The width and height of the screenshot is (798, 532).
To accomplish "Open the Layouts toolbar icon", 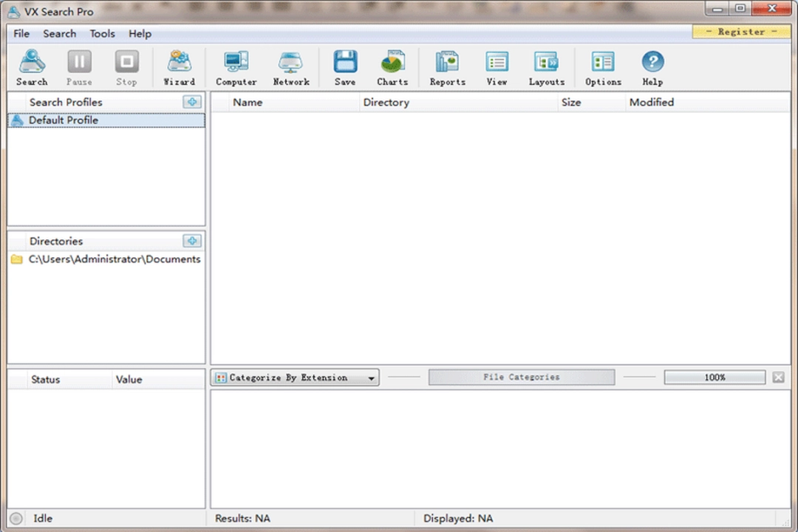I will [x=546, y=68].
